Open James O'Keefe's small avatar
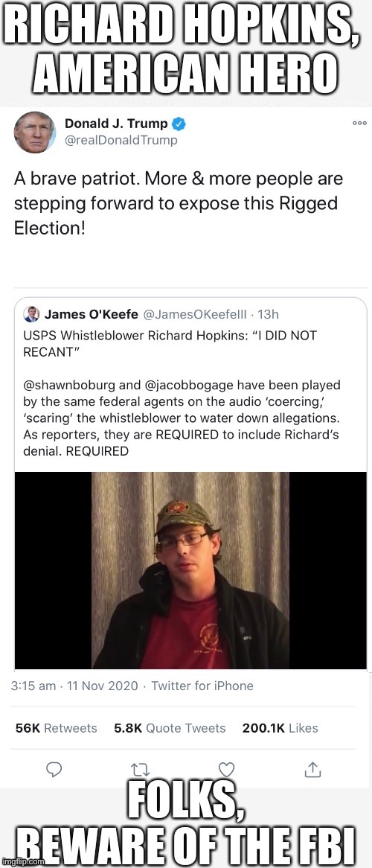This screenshot has width=372, height=868. (x=31, y=314)
